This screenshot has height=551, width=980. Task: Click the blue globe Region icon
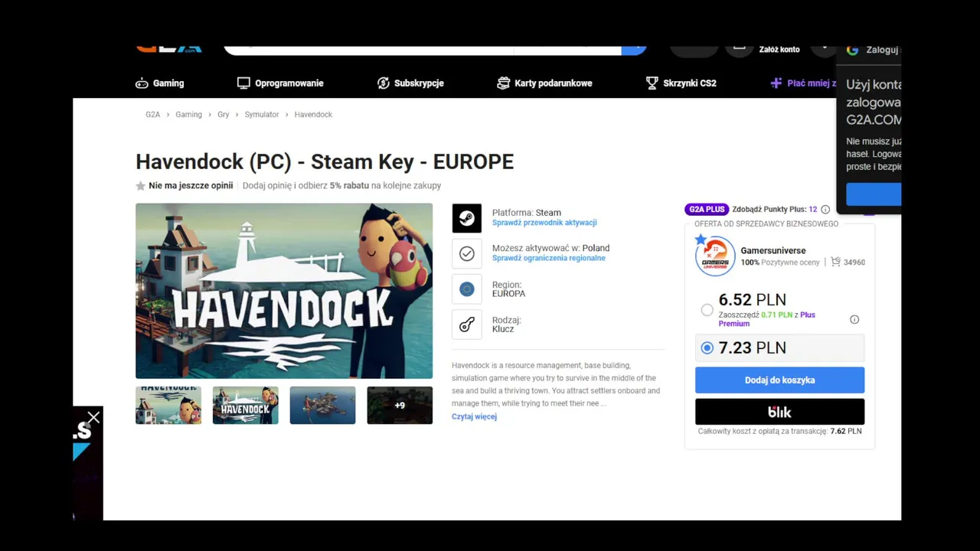click(x=467, y=289)
